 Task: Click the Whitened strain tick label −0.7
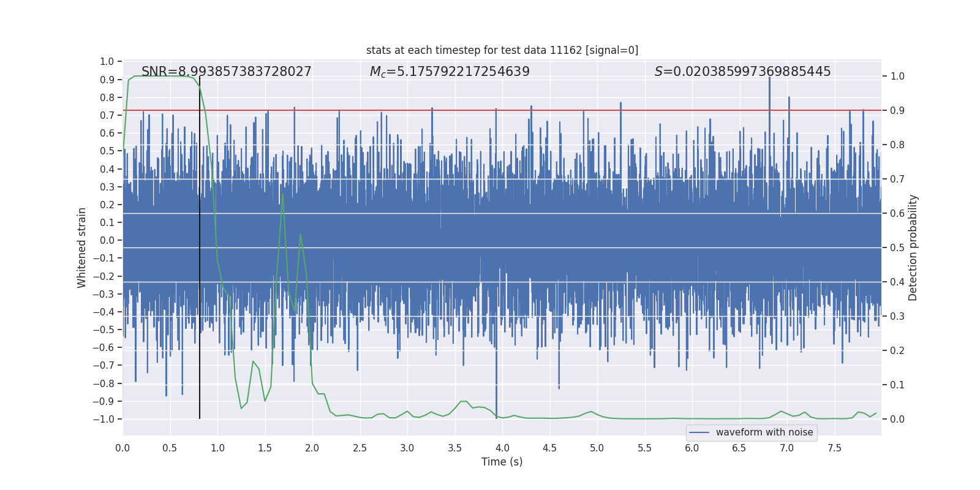pyautogui.click(x=104, y=366)
